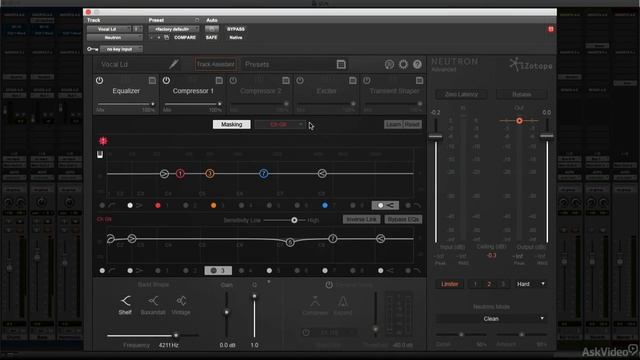
Task: Enable Exciter module power
Action: 300,80
